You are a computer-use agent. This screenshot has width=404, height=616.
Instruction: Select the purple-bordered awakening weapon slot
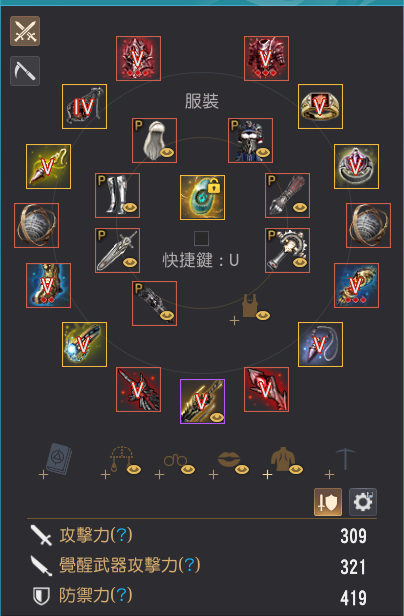coord(202,402)
